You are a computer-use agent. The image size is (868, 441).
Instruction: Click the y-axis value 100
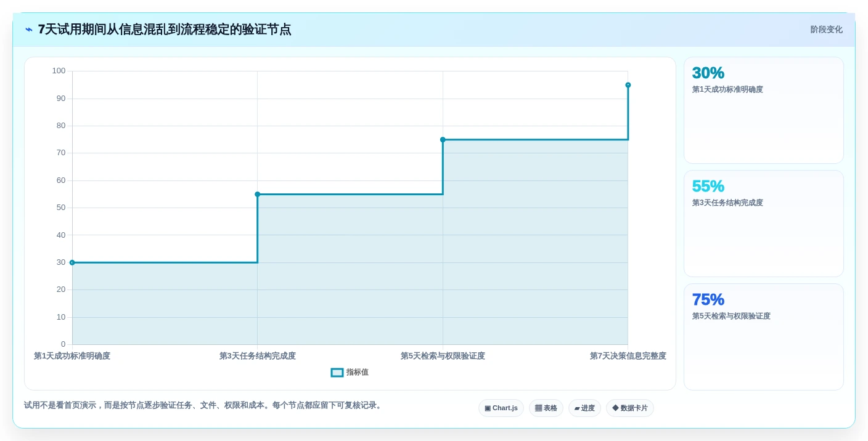click(x=59, y=71)
